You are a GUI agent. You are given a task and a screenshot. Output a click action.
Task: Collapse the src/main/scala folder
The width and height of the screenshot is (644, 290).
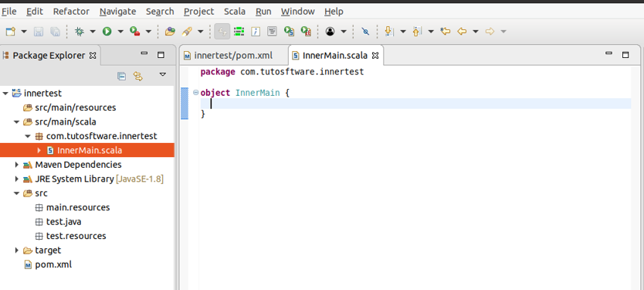click(x=16, y=122)
